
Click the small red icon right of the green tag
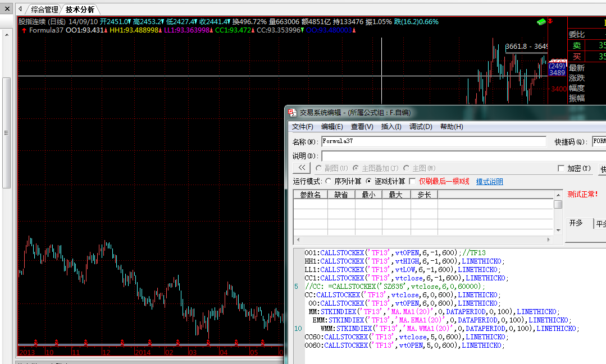tap(550, 21)
